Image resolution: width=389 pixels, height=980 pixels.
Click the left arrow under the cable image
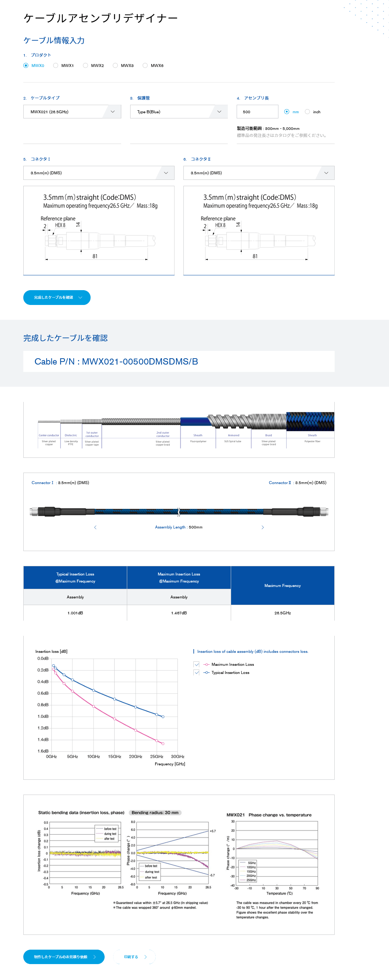(95, 527)
